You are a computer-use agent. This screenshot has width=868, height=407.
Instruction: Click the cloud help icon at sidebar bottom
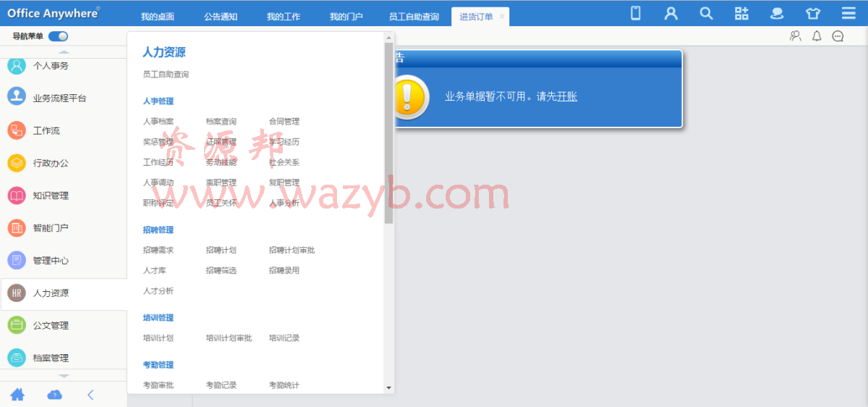click(x=54, y=395)
